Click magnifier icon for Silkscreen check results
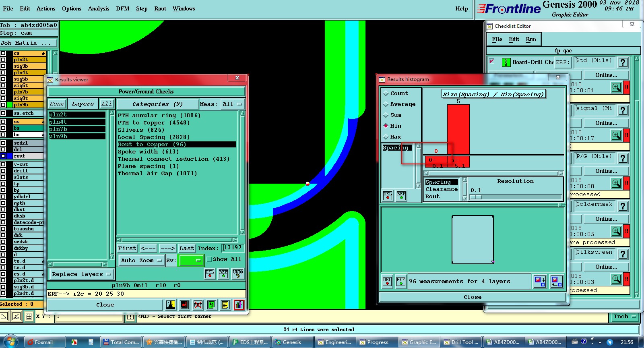Viewport: 644px width, 348px height. tap(616, 279)
